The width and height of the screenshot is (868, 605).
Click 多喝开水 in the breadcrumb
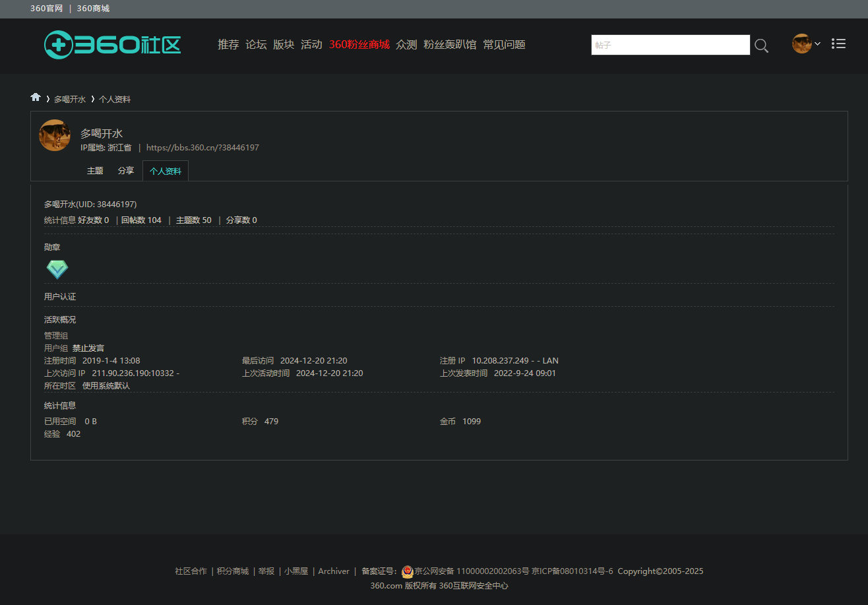click(x=70, y=100)
